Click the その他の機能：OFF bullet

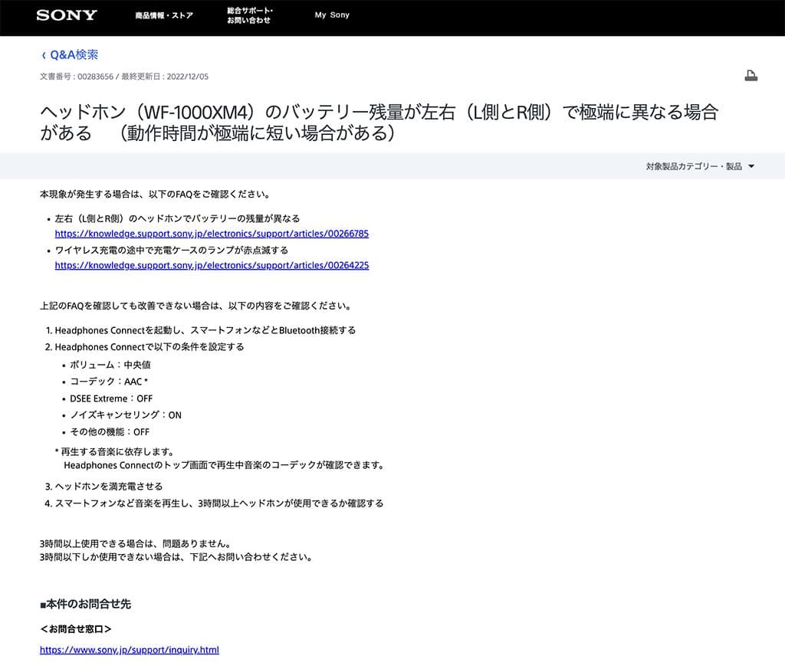(110, 432)
